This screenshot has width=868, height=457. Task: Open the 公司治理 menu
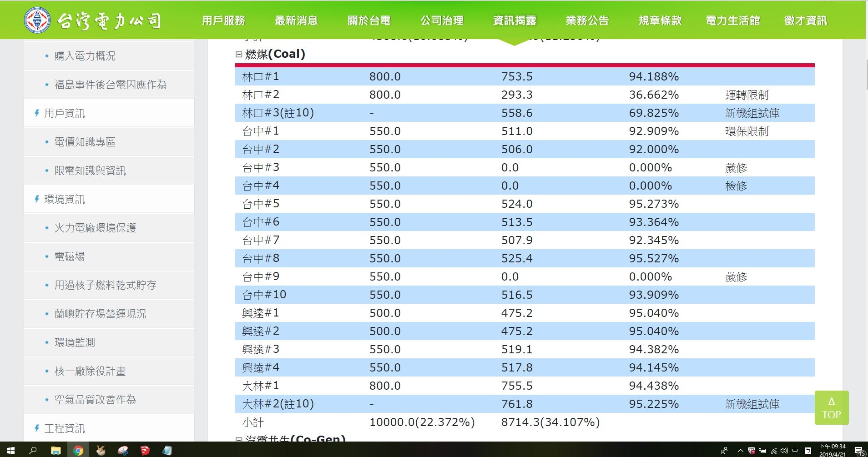(442, 20)
